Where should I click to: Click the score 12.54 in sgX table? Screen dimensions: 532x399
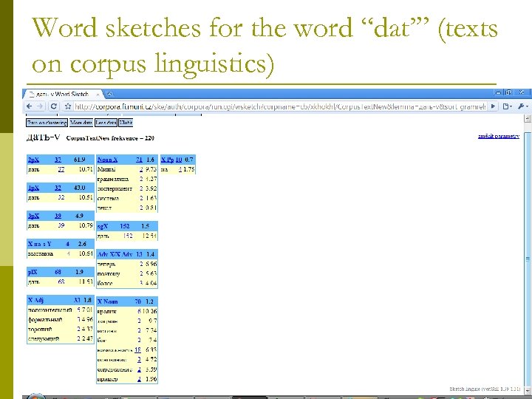149,236
